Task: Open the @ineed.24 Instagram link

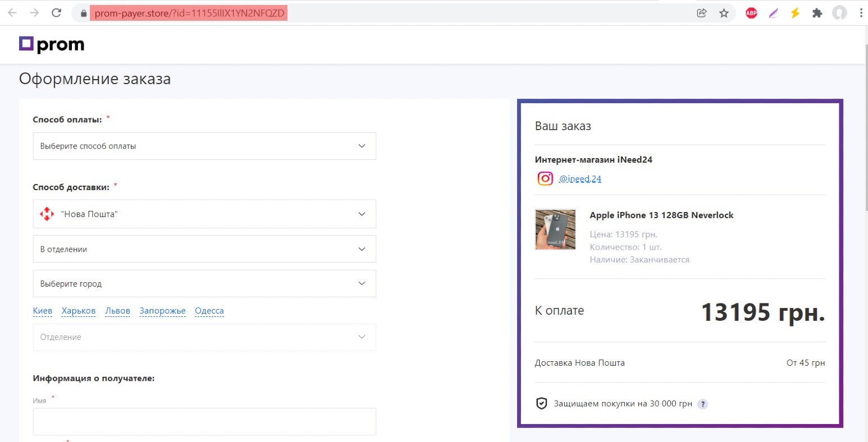Action: [x=580, y=179]
